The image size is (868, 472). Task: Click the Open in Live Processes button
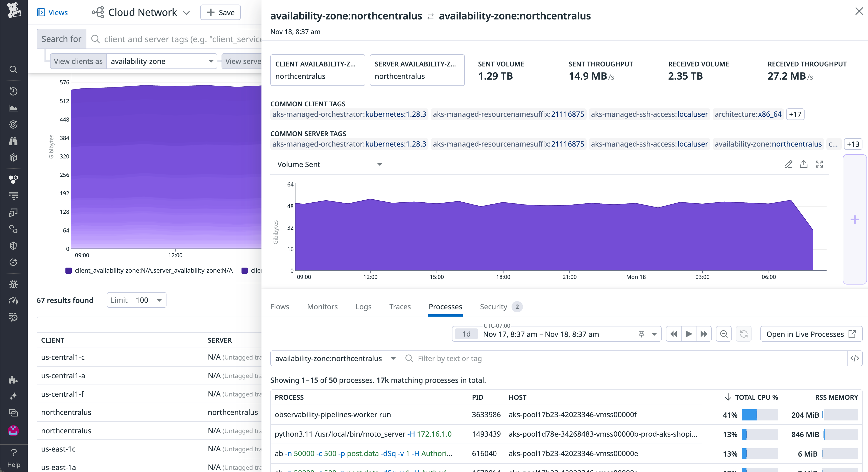[811, 334]
